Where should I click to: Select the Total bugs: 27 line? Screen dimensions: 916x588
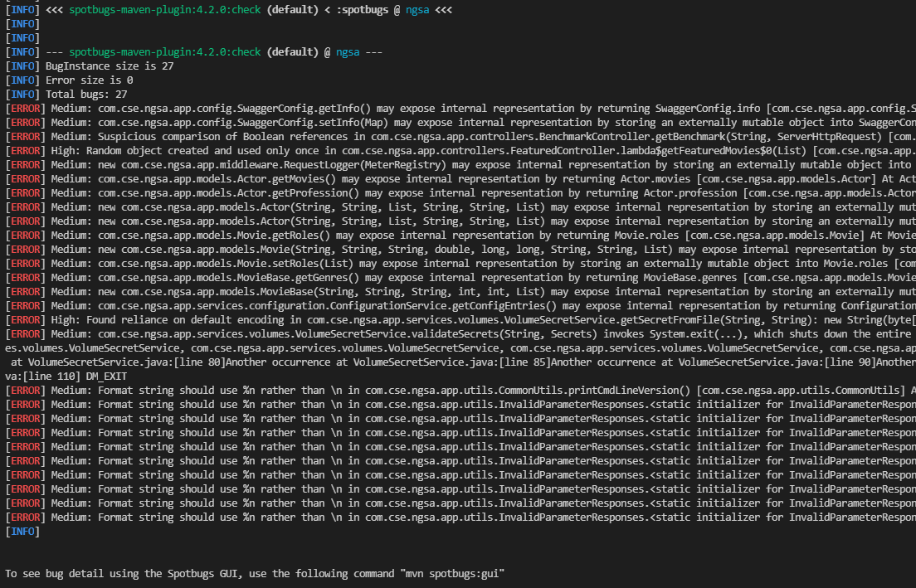[91, 94]
